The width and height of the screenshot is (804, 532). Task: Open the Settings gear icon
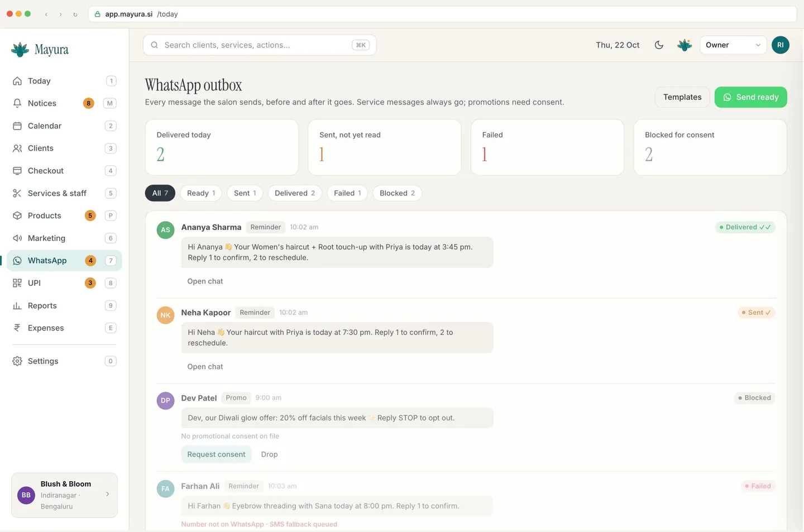(17, 361)
